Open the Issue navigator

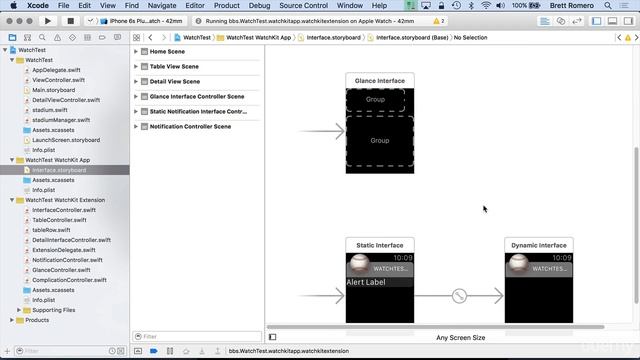[57, 38]
